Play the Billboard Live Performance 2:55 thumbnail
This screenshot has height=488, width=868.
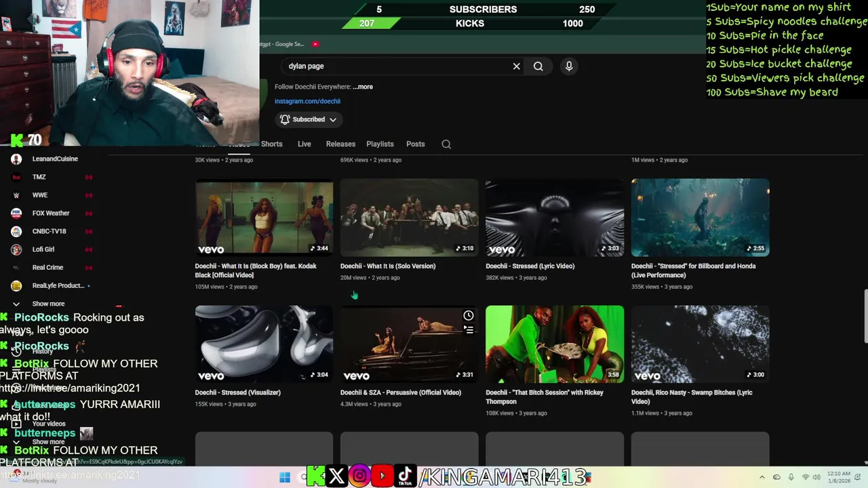point(701,218)
